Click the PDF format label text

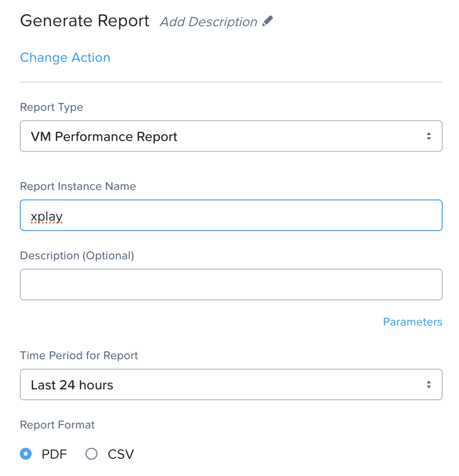pos(54,454)
